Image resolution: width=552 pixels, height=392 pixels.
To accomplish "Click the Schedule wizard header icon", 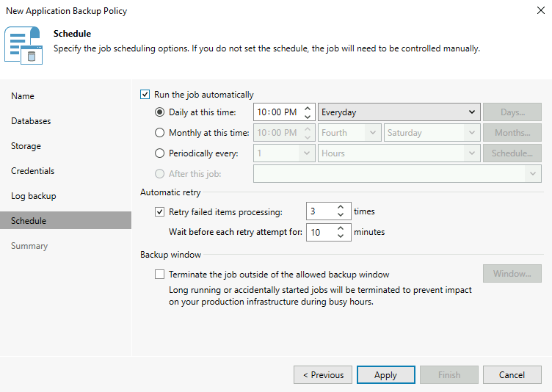I will [23, 44].
